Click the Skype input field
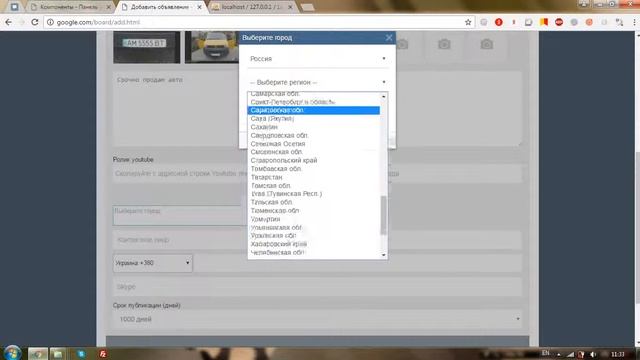Screen dimensions: 640x360 317,287
